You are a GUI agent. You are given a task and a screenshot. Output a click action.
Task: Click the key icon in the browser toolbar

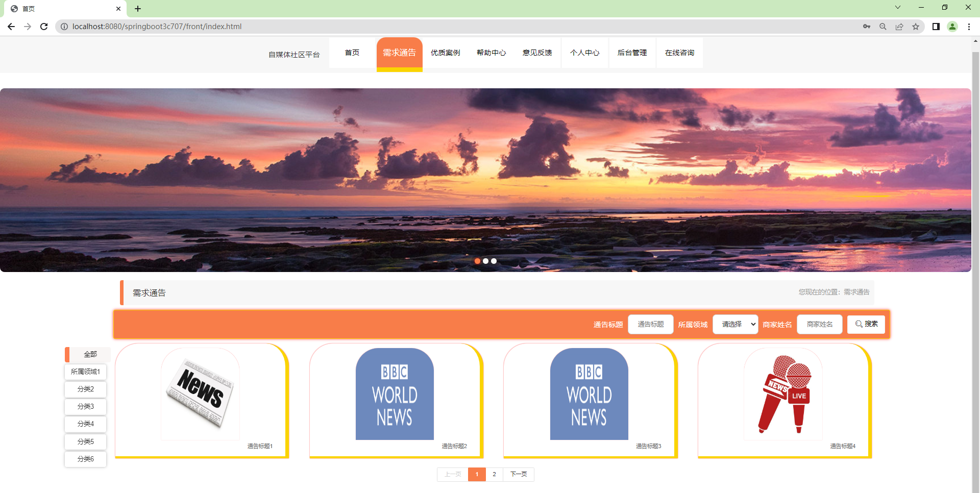pos(867,26)
